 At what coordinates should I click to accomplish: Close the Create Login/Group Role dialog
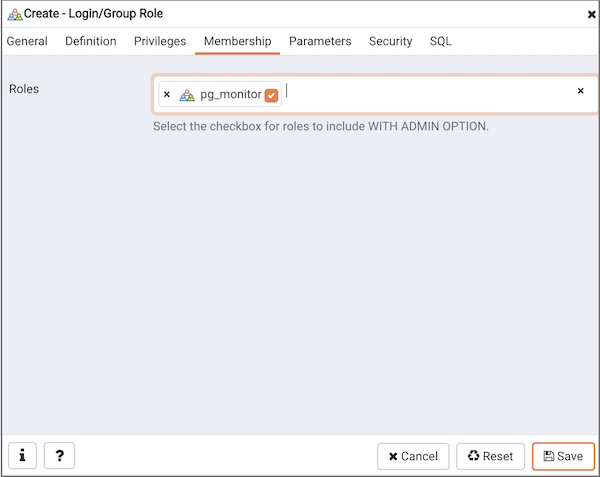point(591,15)
